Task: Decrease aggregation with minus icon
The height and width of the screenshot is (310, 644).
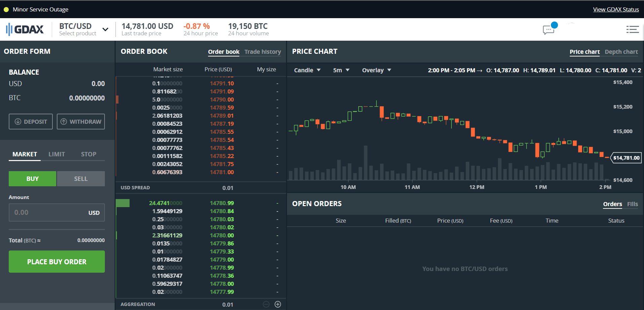Action: pyautogui.click(x=266, y=304)
